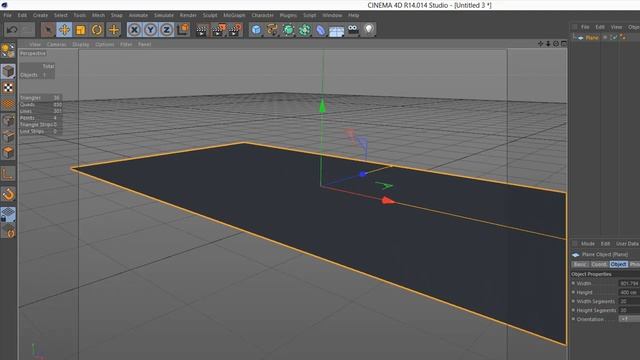
Task: Toggle the Z axis lock
Action: [x=166, y=30]
